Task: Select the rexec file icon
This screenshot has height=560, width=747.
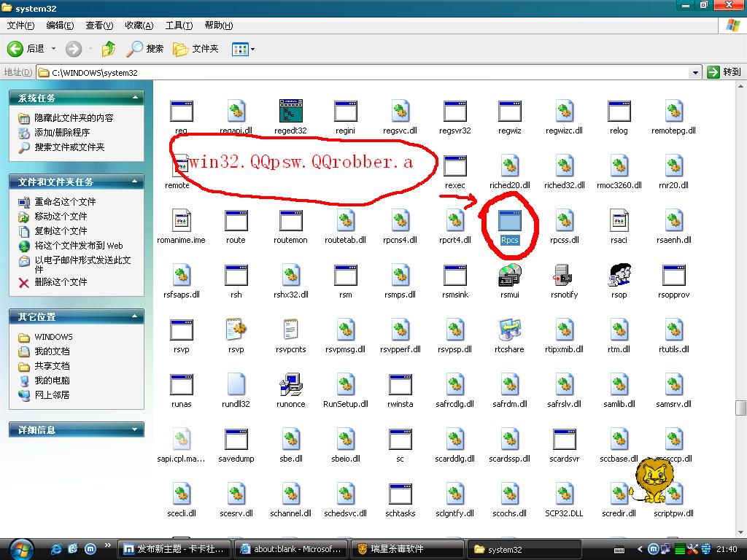Action: point(455,166)
